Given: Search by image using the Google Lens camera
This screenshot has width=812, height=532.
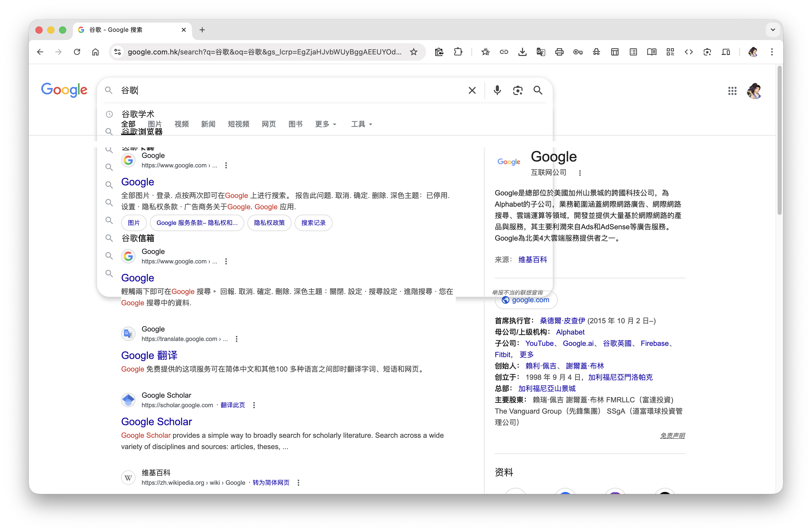Looking at the screenshot, I should (x=518, y=90).
